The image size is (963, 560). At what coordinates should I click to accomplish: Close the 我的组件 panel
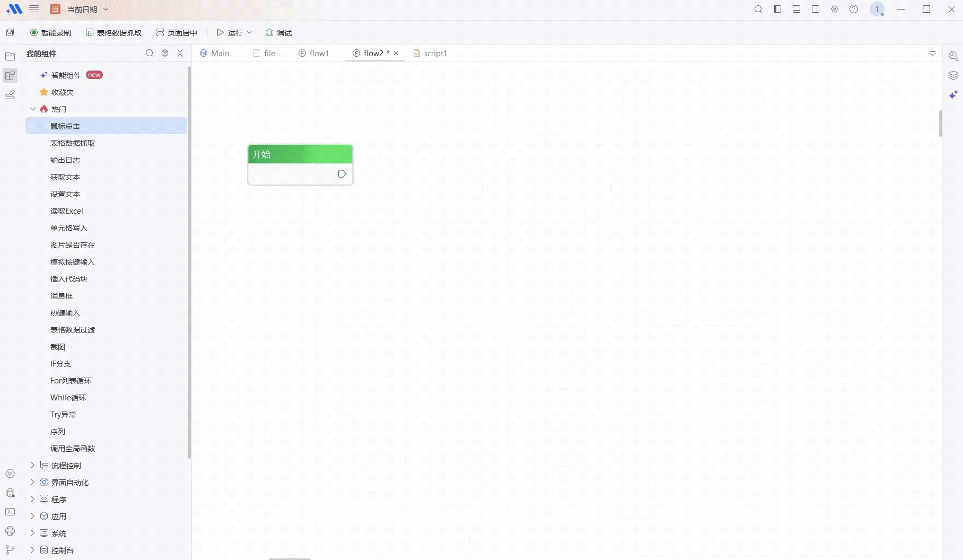click(x=180, y=53)
